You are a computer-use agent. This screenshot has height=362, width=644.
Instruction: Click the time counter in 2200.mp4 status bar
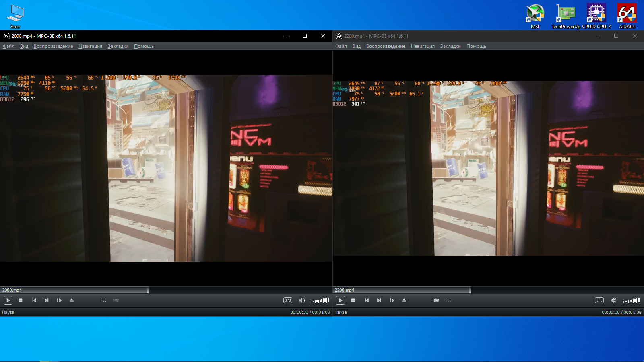click(621, 312)
